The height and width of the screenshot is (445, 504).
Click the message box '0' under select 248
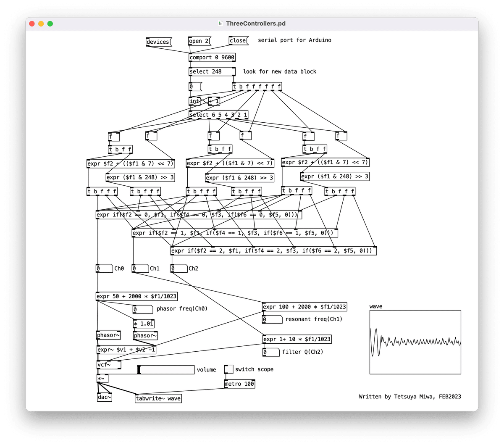click(x=195, y=87)
